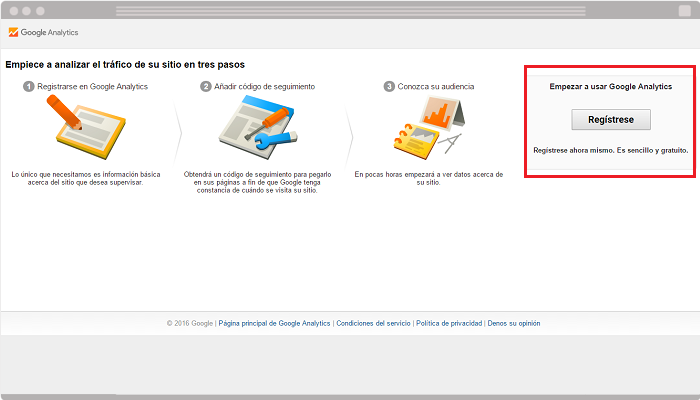Click the browser menu square button
The image size is (700, 400).
click(x=684, y=11)
